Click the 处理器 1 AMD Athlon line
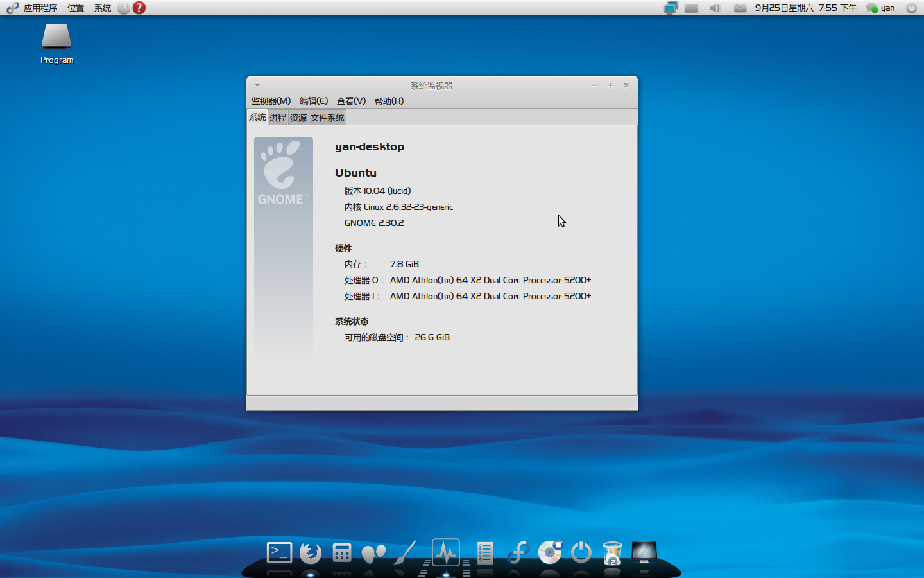The image size is (924, 578). 468,296
